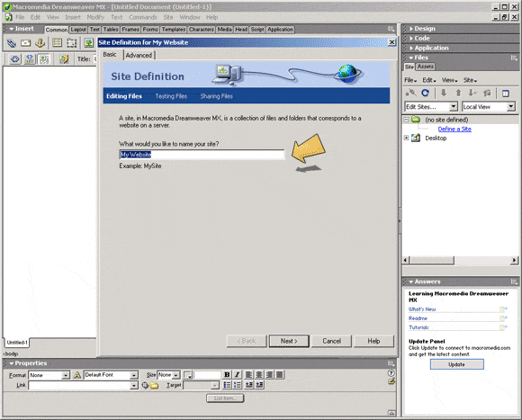The width and height of the screenshot is (522, 420).
Task: Open the Site menu in Files panel
Action: (470, 80)
